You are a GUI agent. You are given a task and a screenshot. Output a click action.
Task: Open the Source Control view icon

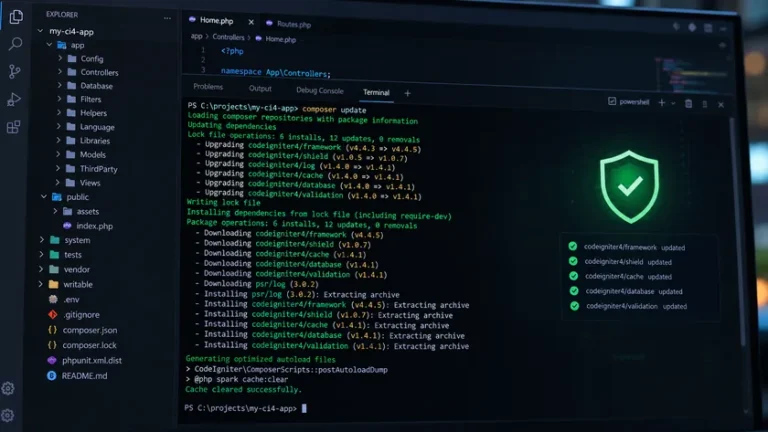(15, 72)
